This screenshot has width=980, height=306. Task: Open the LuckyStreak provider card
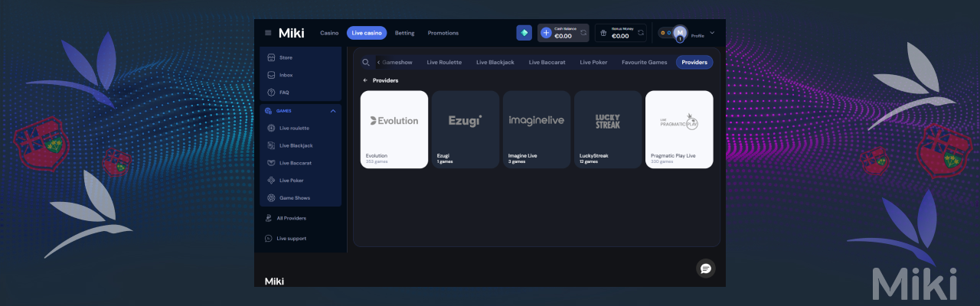[608, 129]
